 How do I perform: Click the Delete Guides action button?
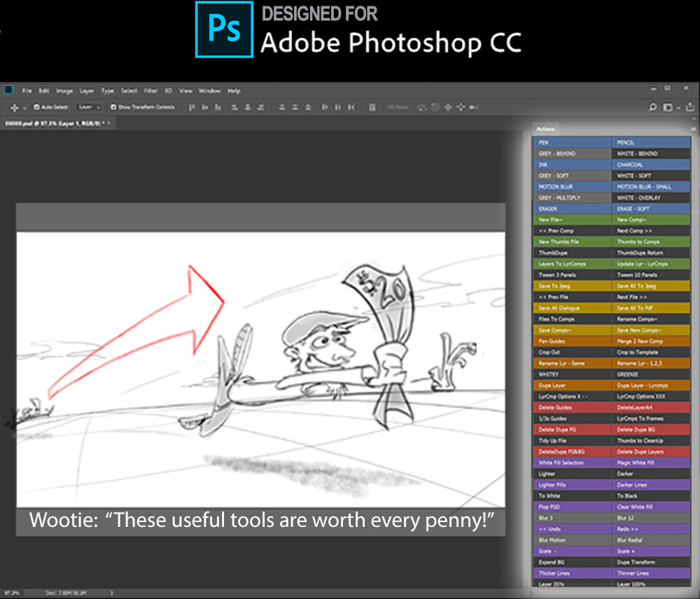point(573,407)
